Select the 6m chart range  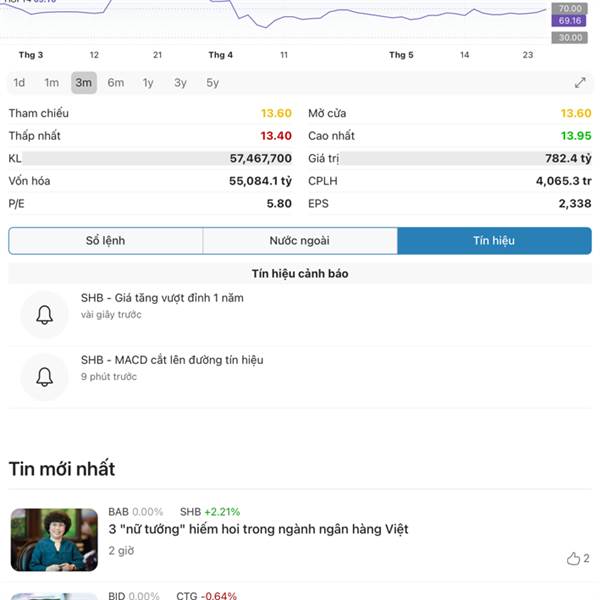click(116, 83)
